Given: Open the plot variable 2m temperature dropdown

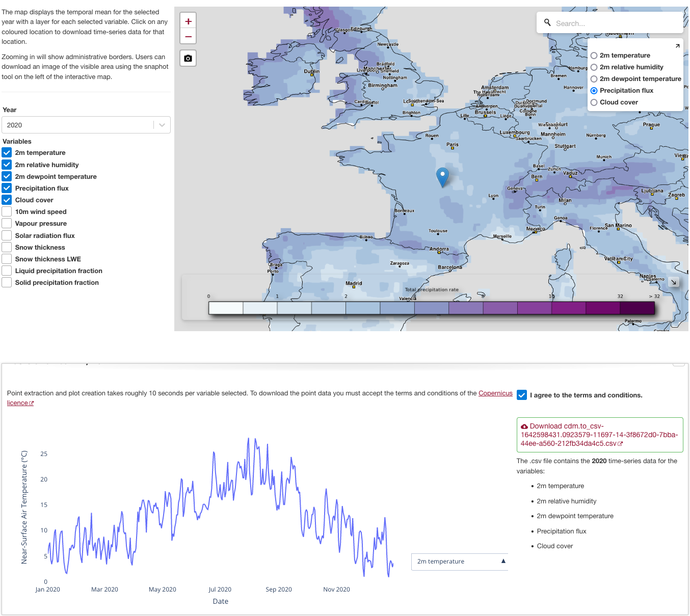Looking at the screenshot, I should 460,561.
